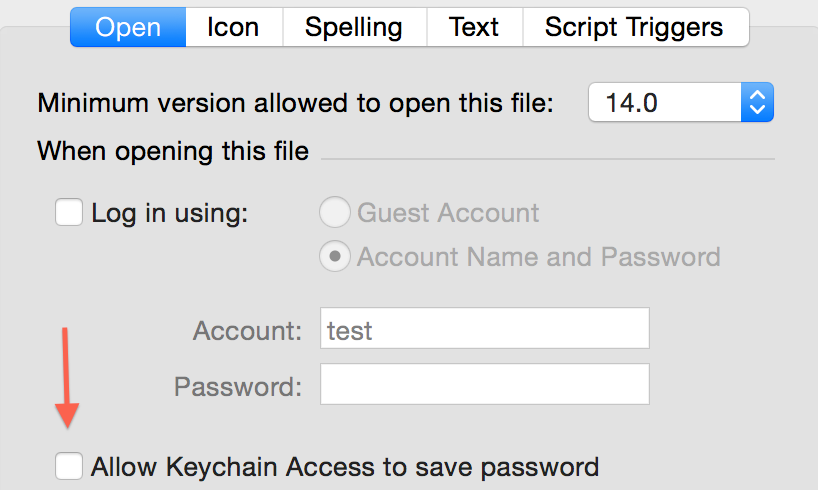Click the red arrow annotation

66,378
